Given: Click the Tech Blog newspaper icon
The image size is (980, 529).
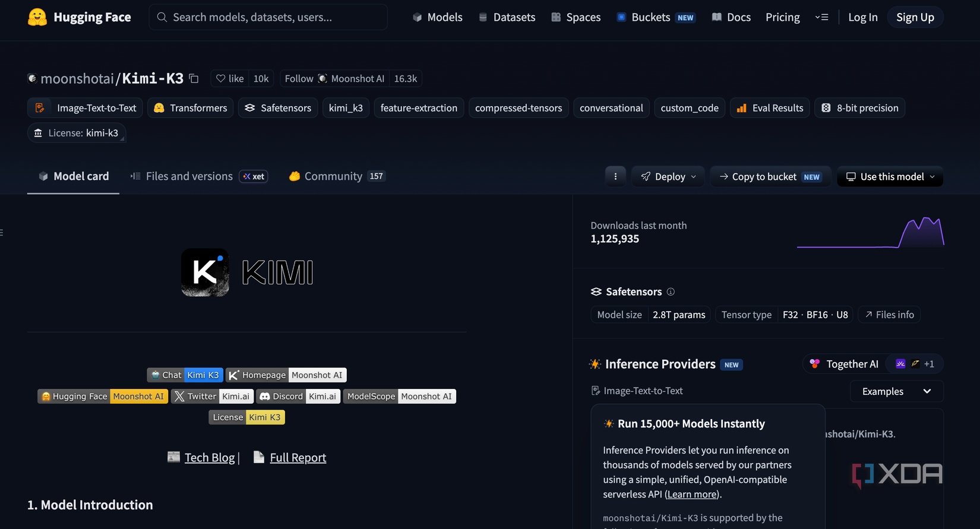Looking at the screenshot, I should pos(173,457).
